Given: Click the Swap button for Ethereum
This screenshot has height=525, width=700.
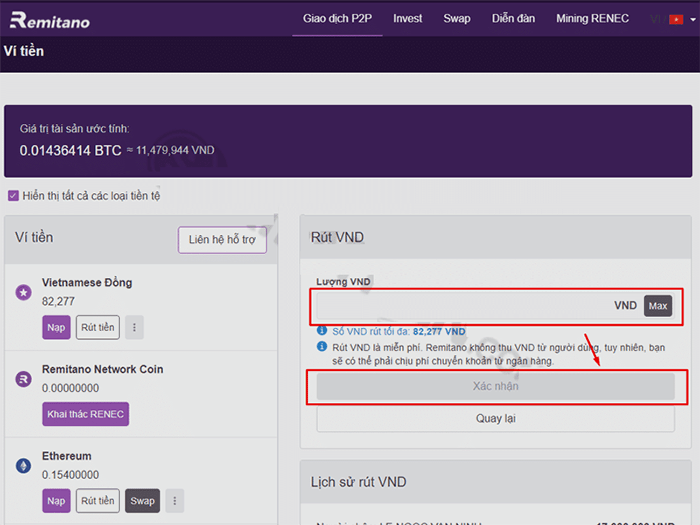Looking at the screenshot, I should 142,500.
